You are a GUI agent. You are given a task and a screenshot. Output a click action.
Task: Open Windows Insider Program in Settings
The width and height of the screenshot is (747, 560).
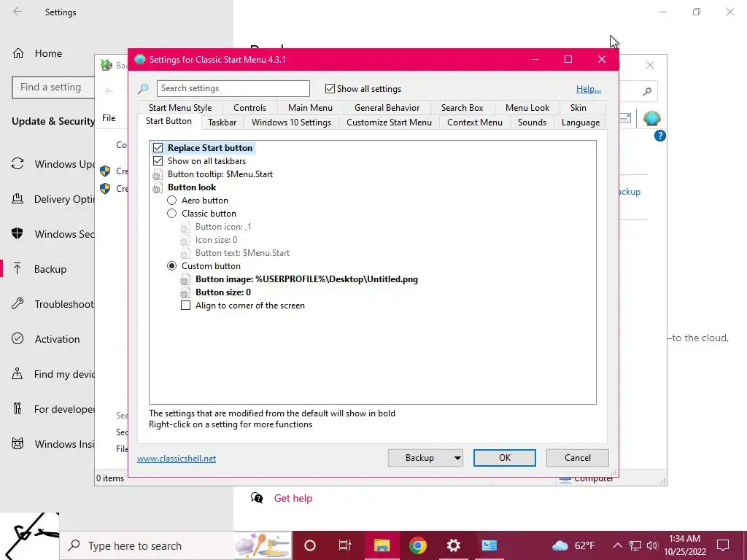(53, 444)
